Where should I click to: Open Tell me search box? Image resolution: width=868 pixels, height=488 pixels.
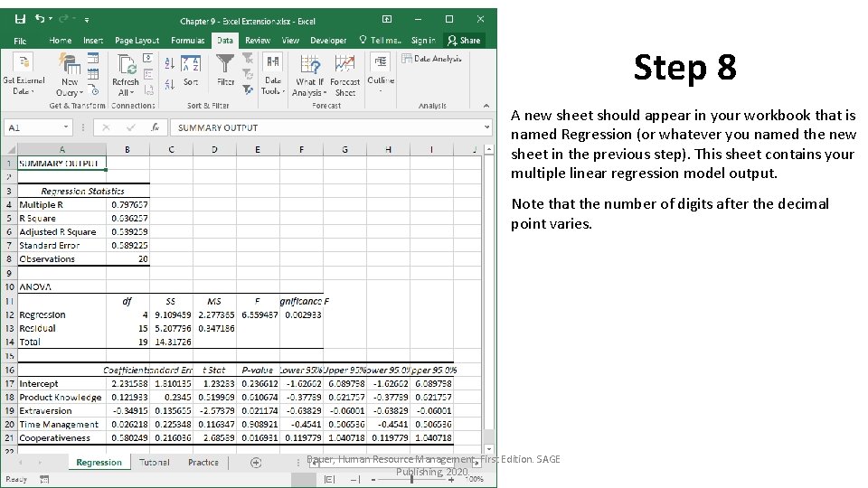coord(380,41)
